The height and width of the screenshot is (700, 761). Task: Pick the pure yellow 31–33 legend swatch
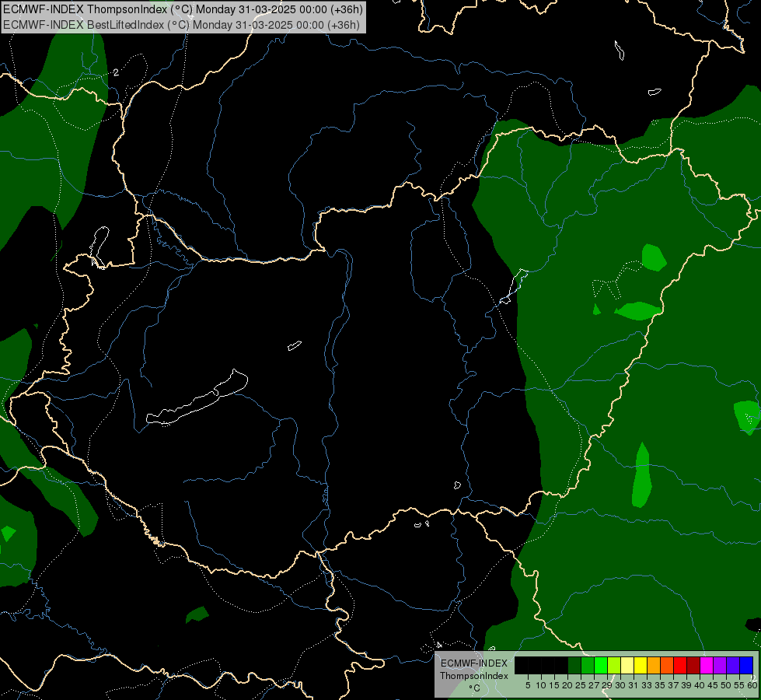(x=641, y=665)
